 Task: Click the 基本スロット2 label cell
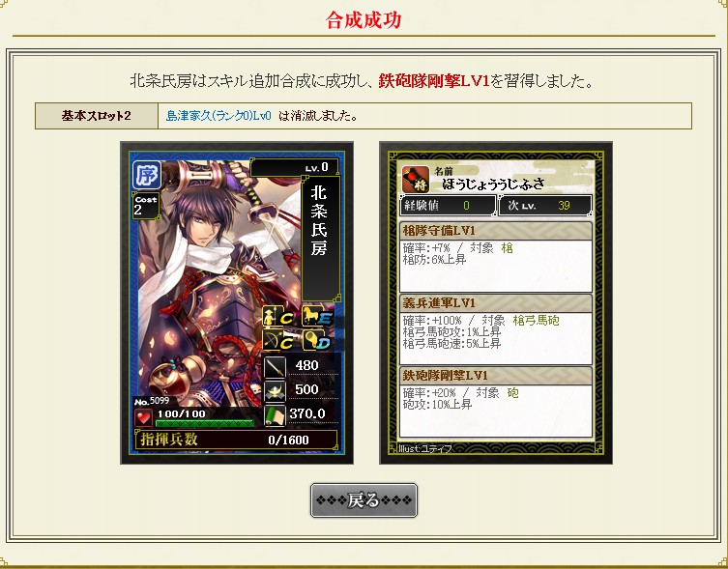pos(97,116)
